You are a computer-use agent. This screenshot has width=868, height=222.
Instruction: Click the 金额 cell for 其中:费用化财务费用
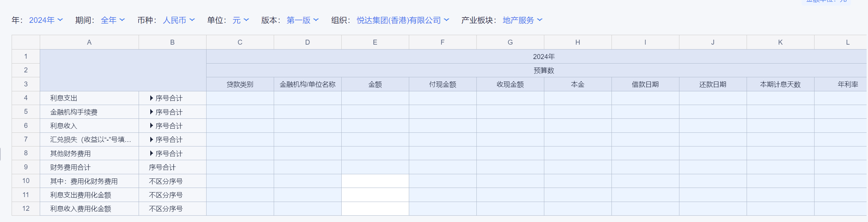click(375, 181)
